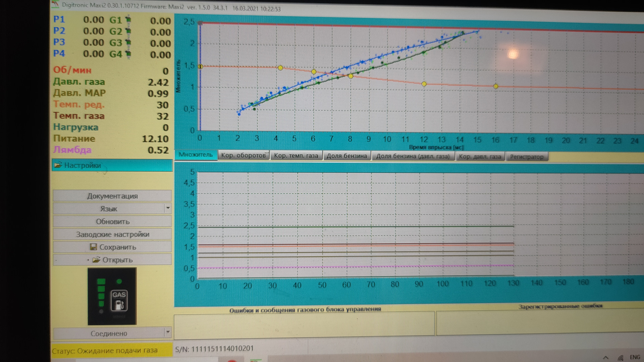Click the P3 petrol injector label

59,42
